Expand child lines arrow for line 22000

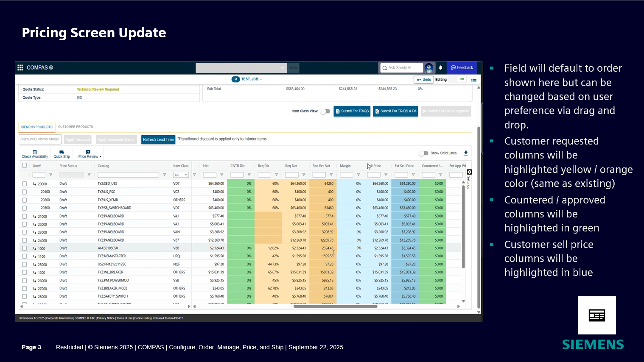[x=35, y=224]
